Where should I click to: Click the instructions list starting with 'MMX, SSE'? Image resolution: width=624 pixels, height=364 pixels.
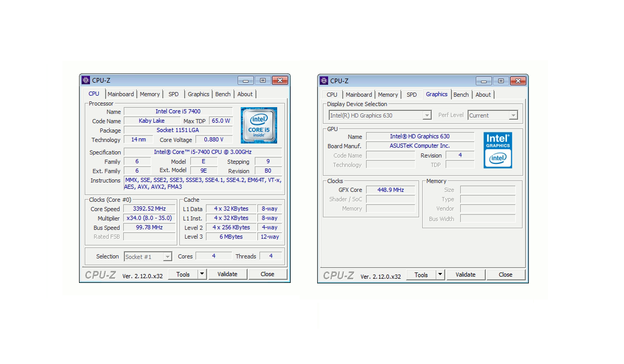point(203,184)
